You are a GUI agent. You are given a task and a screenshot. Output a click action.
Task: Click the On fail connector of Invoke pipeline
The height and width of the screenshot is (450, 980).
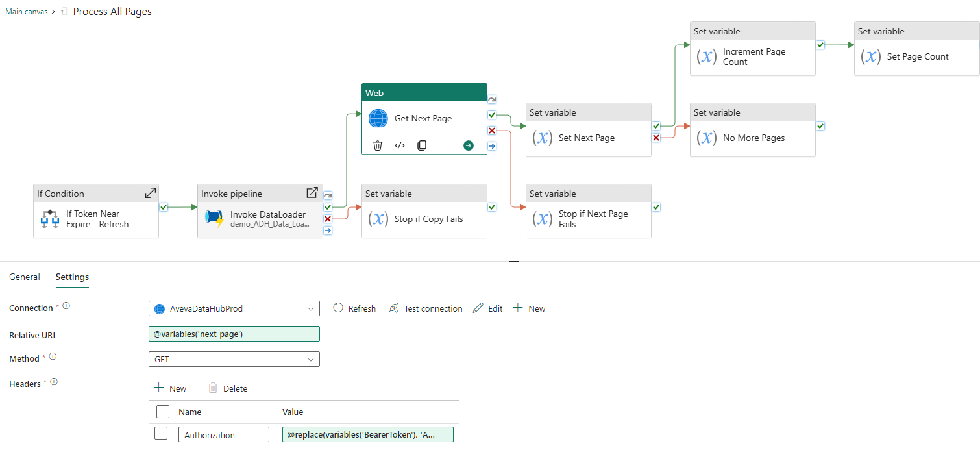(x=328, y=219)
